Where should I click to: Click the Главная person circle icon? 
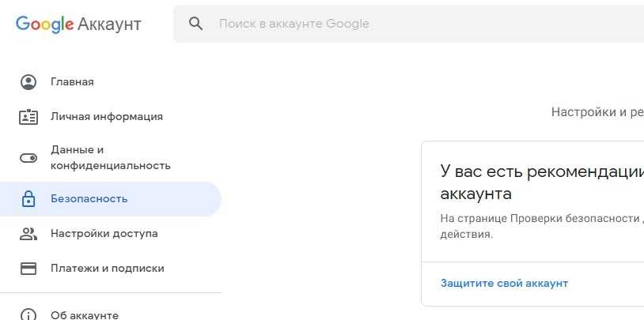coord(28,82)
